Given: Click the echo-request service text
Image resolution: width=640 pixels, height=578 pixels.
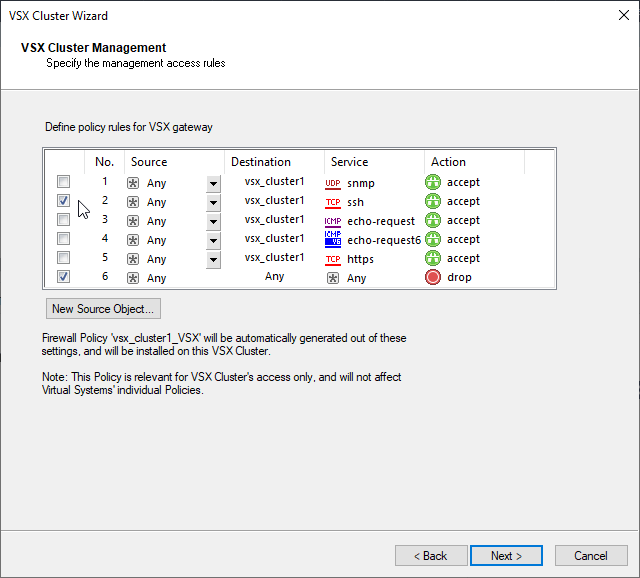Looking at the screenshot, I should (x=381, y=222).
